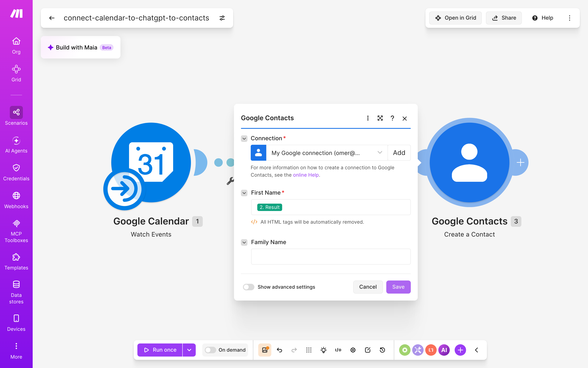Click the undo toolbar icon
Image resolution: width=588 pixels, height=368 pixels.
(280, 350)
